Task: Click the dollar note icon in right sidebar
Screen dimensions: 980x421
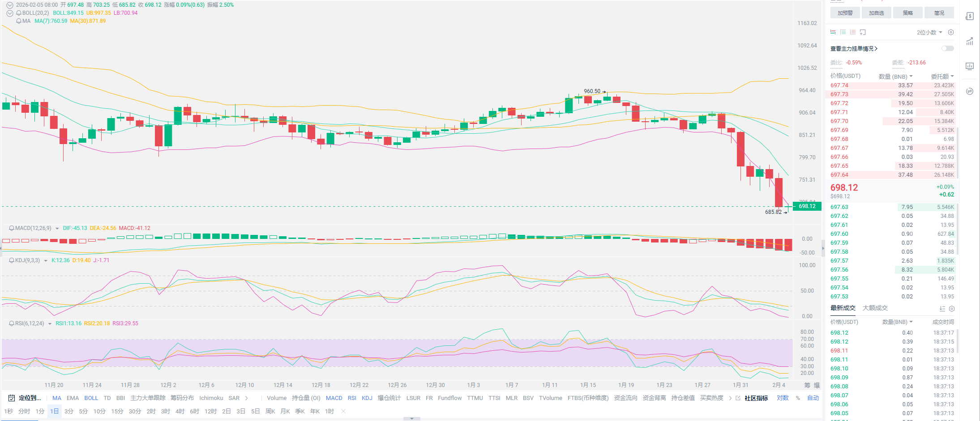Action: pyautogui.click(x=970, y=17)
